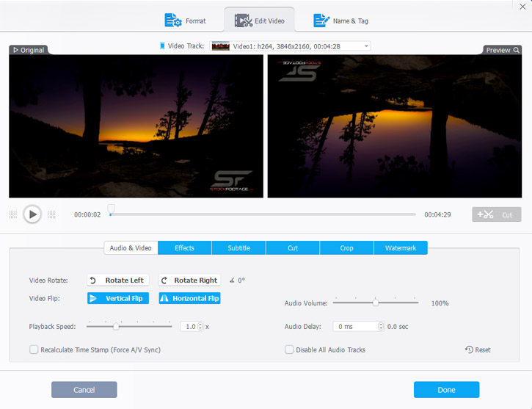Open the Subtitle subtab
The height and width of the screenshot is (409, 532).
[239, 247]
